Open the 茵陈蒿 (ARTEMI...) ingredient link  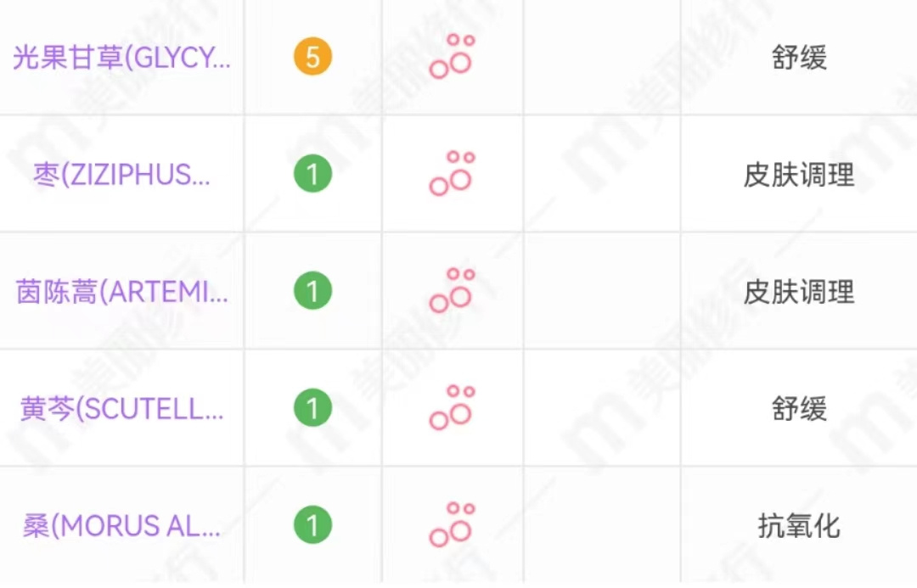tap(121, 292)
